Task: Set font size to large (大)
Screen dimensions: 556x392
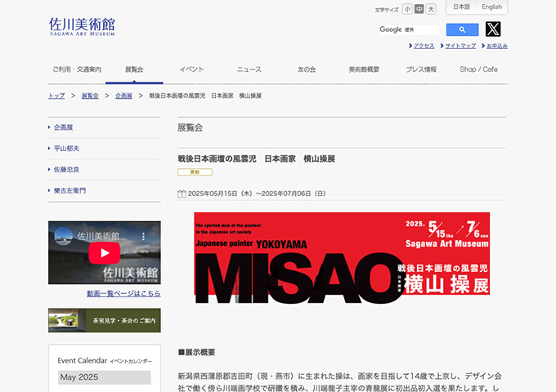Action: 431,9
